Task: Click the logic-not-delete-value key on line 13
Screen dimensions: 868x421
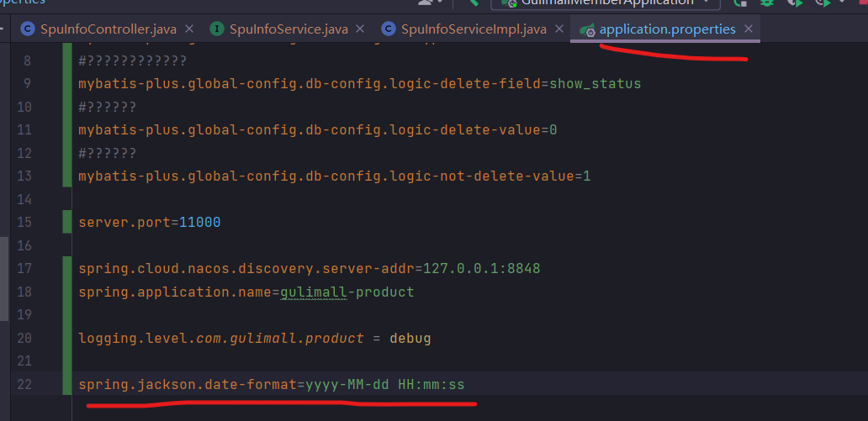Action: [326, 176]
